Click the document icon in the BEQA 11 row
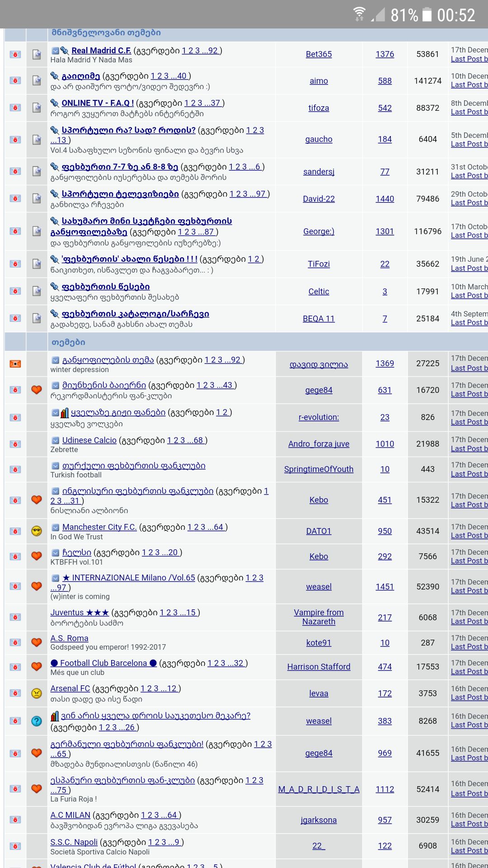 [x=37, y=318]
